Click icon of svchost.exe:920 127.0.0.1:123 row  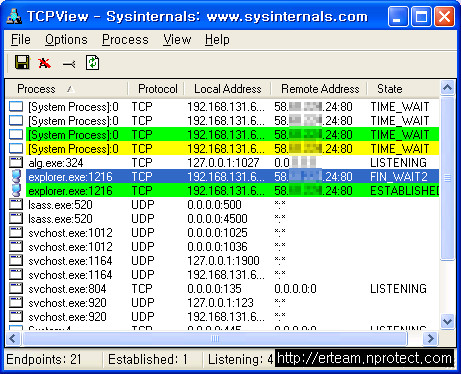pyautogui.click(x=16, y=302)
